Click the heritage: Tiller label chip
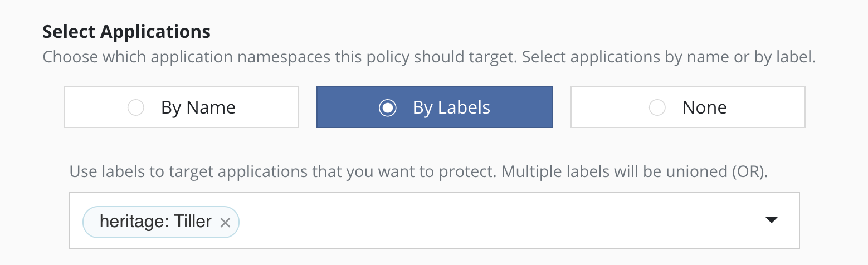868x265 pixels. (x=156, y=222)
